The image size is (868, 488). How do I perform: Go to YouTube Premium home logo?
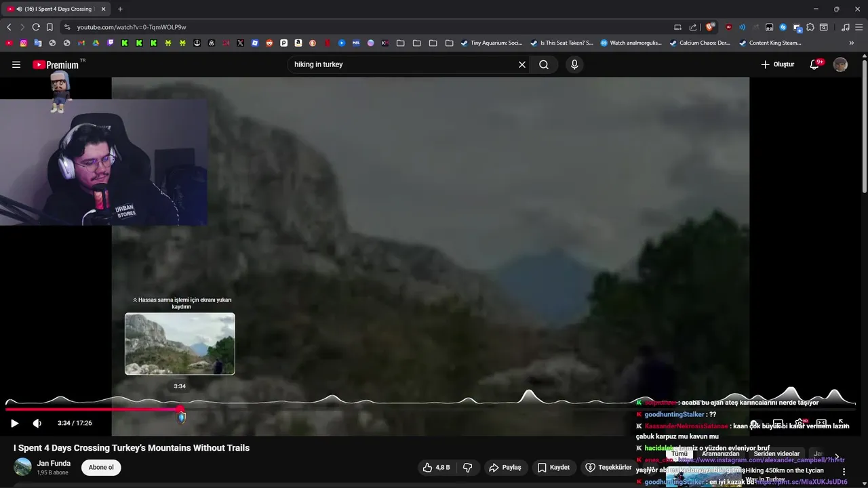pyautogui.click(x=56, y=64)
